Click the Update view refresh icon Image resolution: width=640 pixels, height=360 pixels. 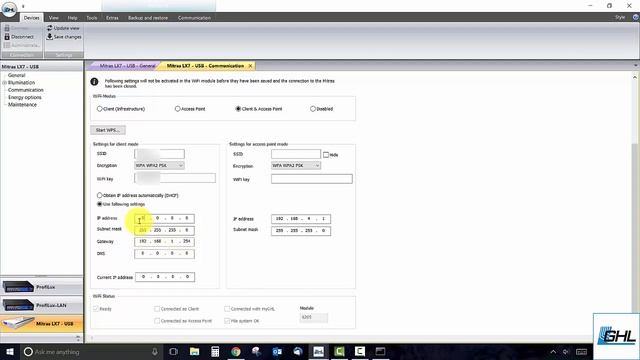pos(49,28)
